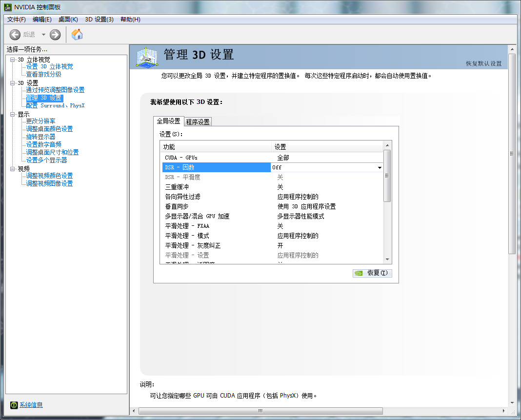Open 配置 Surround、PhysX task

click(56, 105)
